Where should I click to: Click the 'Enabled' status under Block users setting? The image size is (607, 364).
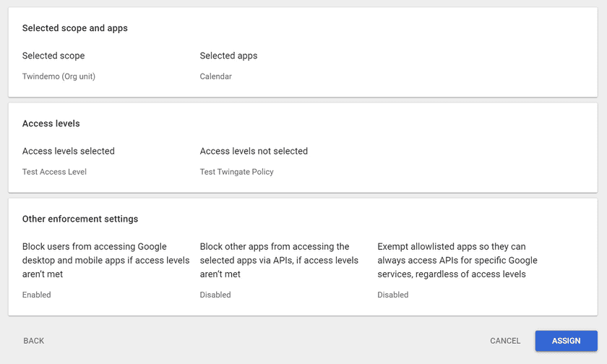pyautogui.click(x=37, y=295)
